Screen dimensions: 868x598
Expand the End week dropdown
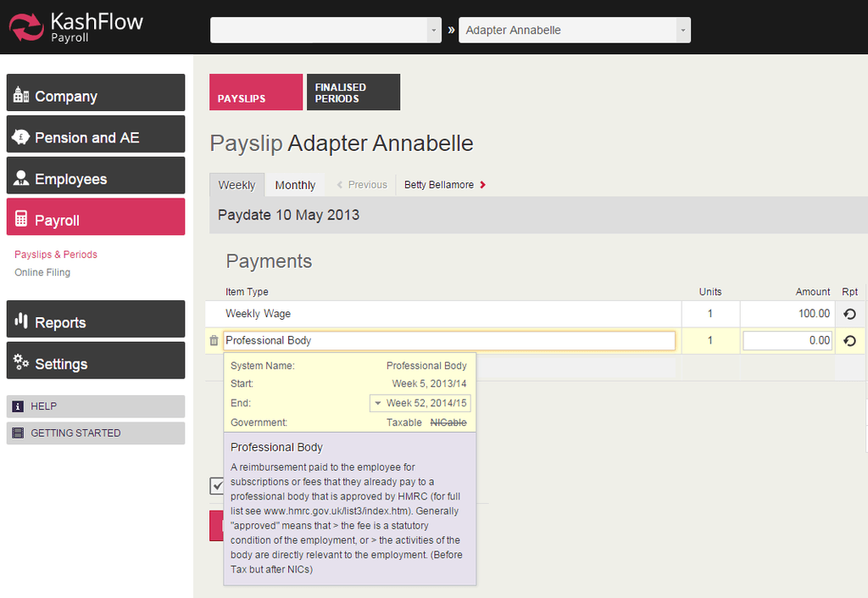click(x=420, y=403)
